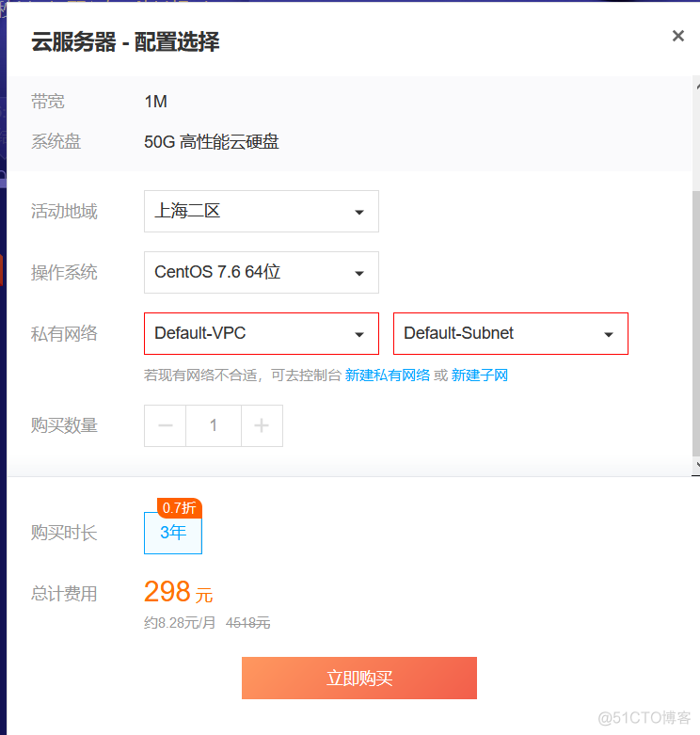Close the 云服务器 配置选择 dialog

click(677, 36)
